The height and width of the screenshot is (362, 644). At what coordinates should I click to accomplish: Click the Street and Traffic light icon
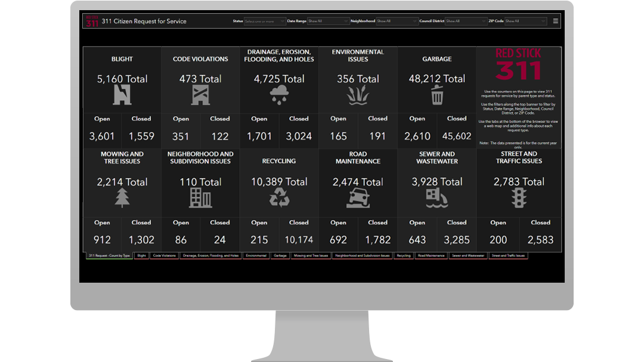(x=519, y=198)
